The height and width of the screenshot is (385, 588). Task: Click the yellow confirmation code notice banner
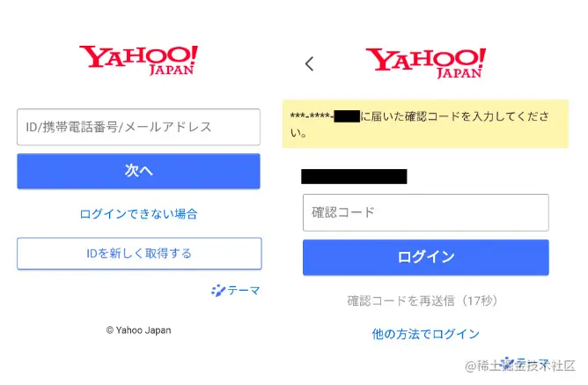[425, 124]
